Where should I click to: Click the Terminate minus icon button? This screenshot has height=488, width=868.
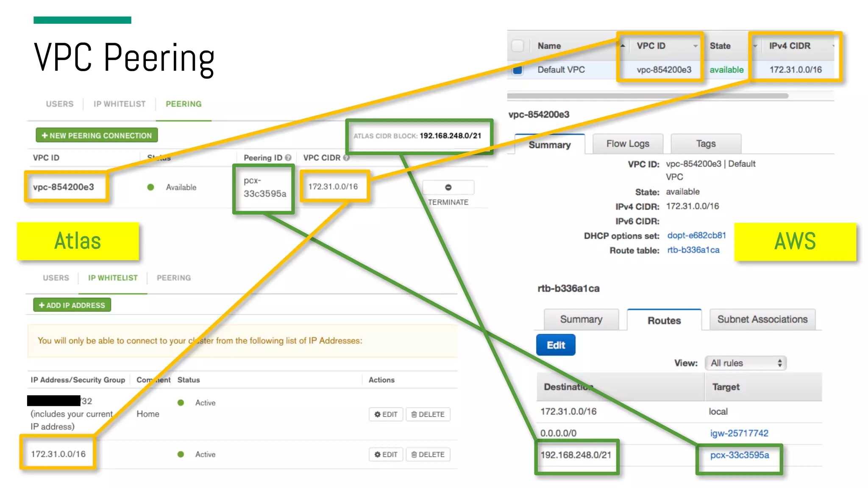click(448, 187)
